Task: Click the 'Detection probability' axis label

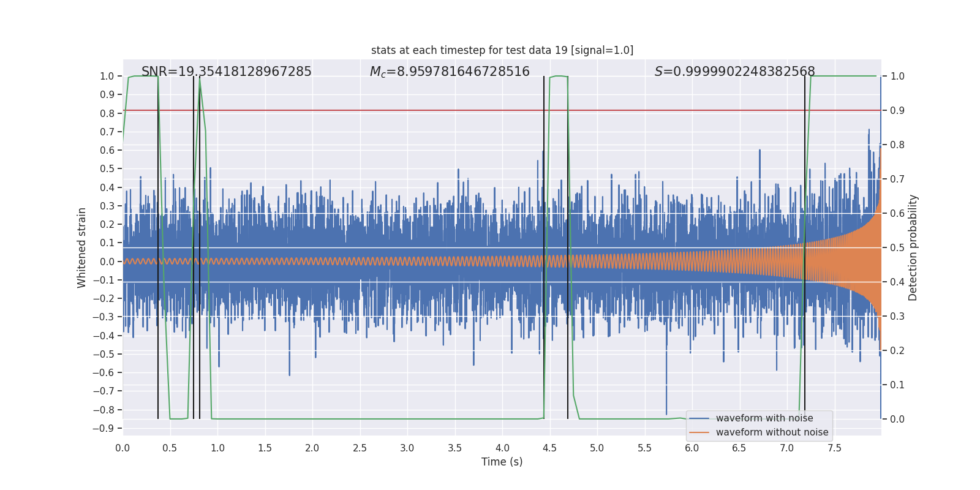Action: pos(913,247)
